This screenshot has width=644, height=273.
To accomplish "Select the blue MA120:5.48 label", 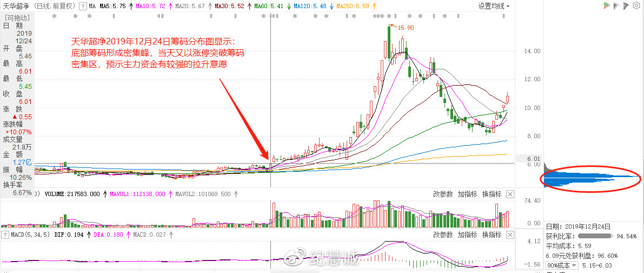I will (310, 6).
